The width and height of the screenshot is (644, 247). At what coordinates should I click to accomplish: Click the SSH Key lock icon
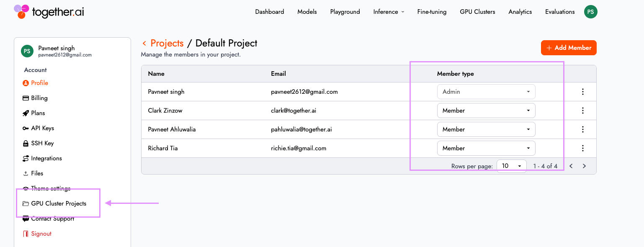point(26,143)
